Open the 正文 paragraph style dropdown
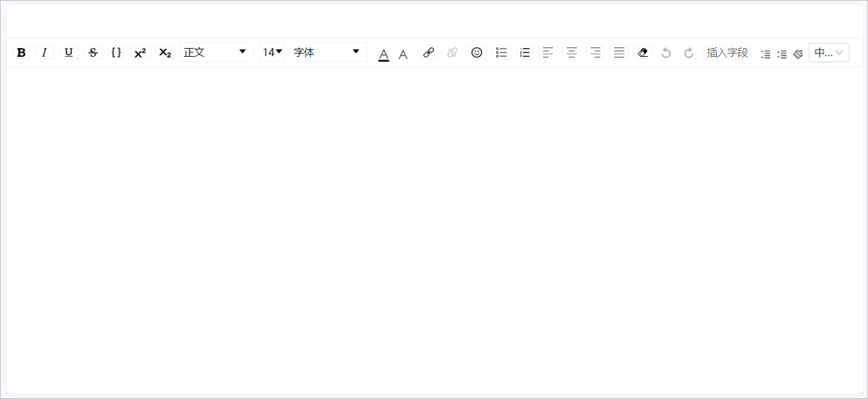 click(x=216, y=53)
